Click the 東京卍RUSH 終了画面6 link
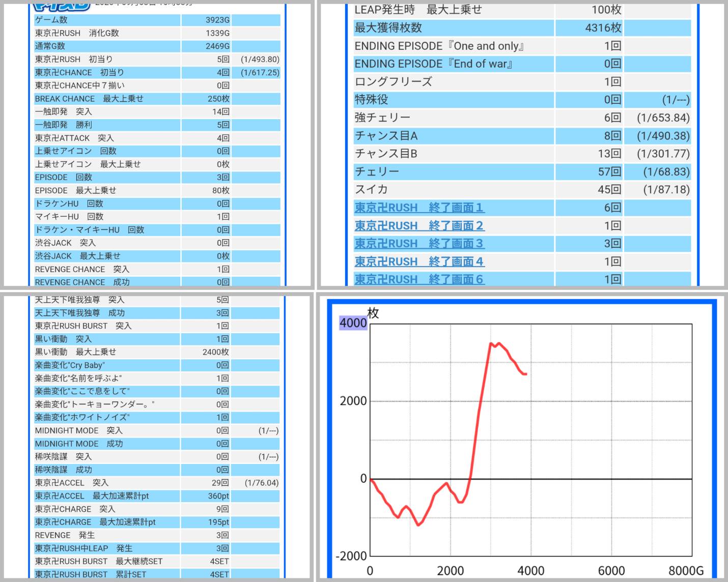This screenshot has width=728, height=582. tap(419, 279)
